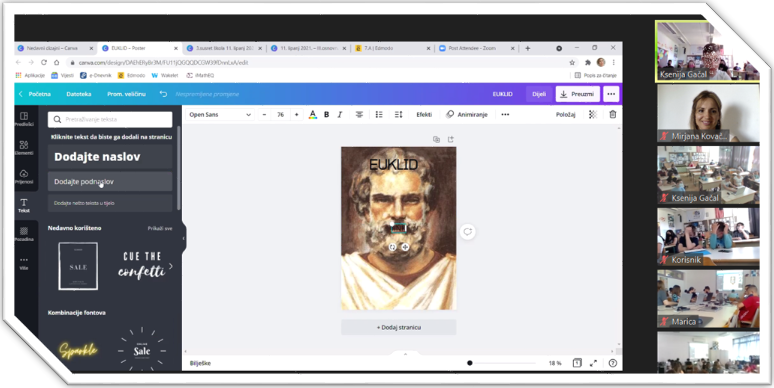Expand the Open Sans font dropdown
The image size is (774, 388).
pyautogui.click(x=220, y=115)
